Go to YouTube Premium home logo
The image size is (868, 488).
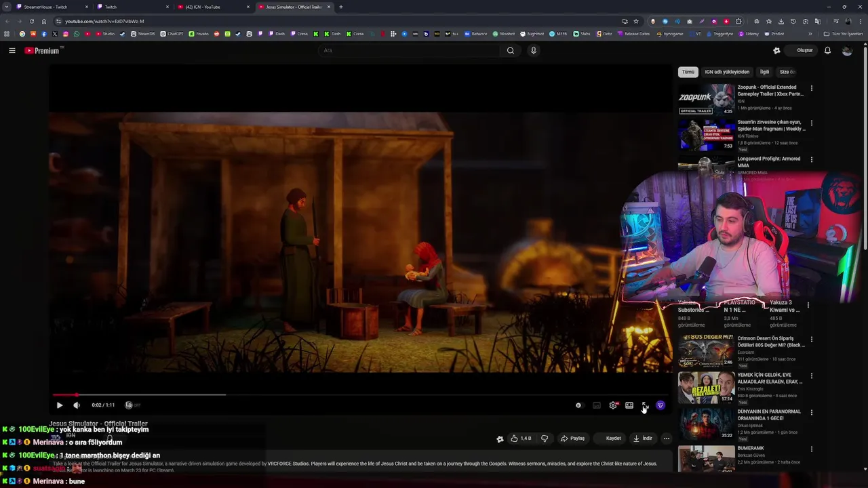[x=43, y=50]
